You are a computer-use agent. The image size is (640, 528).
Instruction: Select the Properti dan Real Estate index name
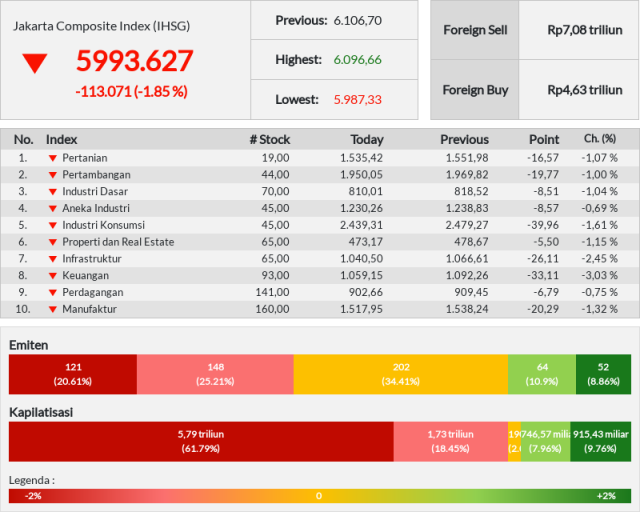point(118,242)
